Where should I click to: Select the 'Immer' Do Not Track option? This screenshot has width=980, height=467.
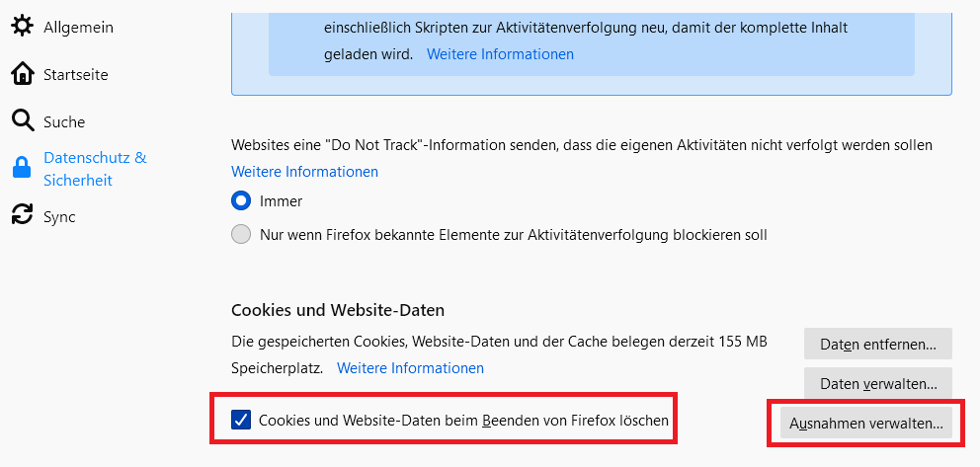tap(241, 201)
